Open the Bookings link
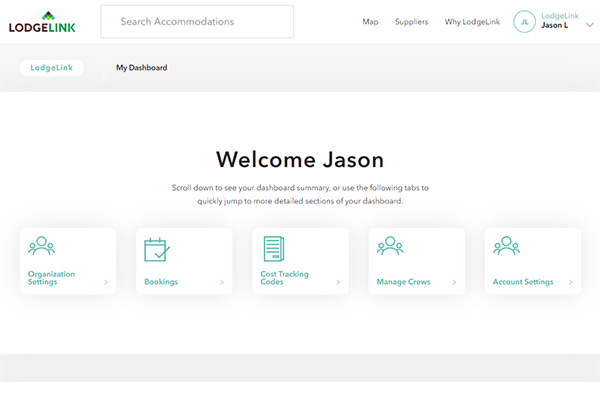The height and width of the screenshot is (400, 600). coord(161,282)
